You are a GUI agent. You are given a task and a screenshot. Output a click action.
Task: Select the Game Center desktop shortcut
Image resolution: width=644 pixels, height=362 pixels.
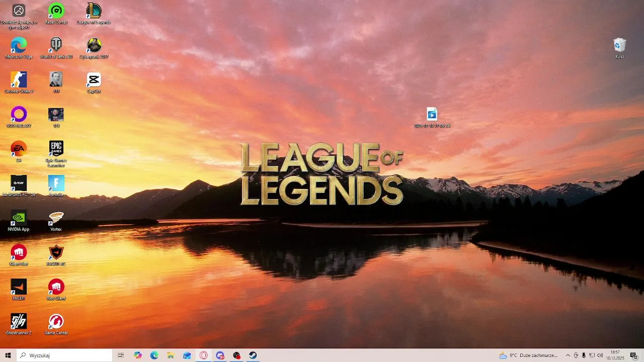pos(56,324)
